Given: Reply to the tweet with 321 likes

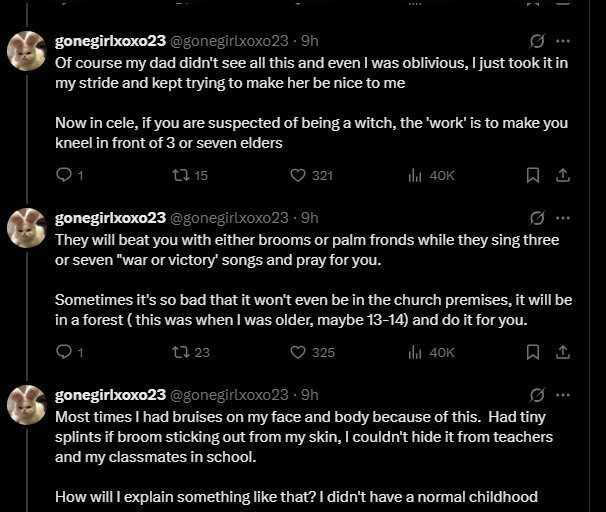Looking at the screenshot, I should pyautogui.click(x=64, y=175).
